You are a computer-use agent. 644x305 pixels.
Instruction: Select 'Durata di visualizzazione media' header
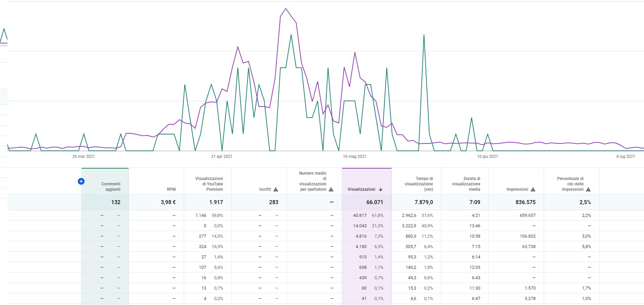pos(466,184)
